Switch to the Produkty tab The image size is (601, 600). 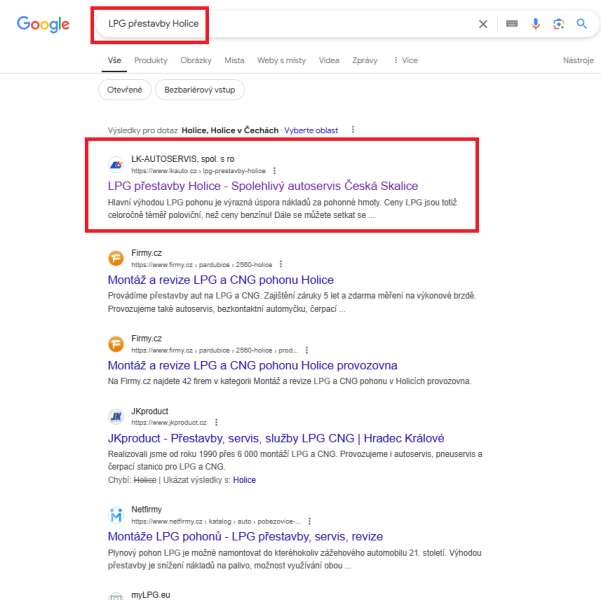(151, 60)
